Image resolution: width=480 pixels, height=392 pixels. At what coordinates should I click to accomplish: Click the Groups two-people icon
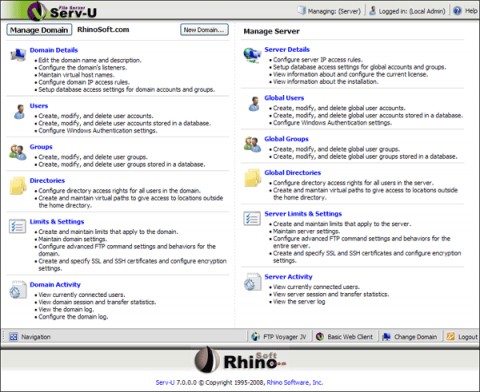click(18, 152)
